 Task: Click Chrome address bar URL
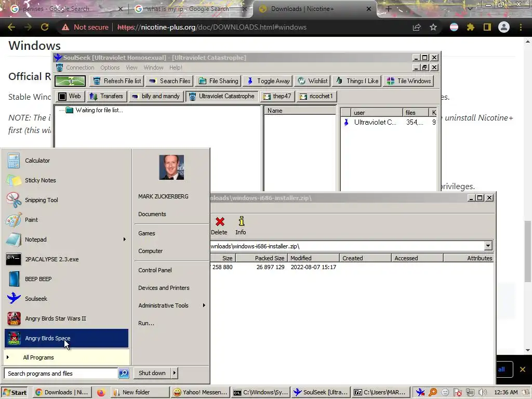coord(212,27)
